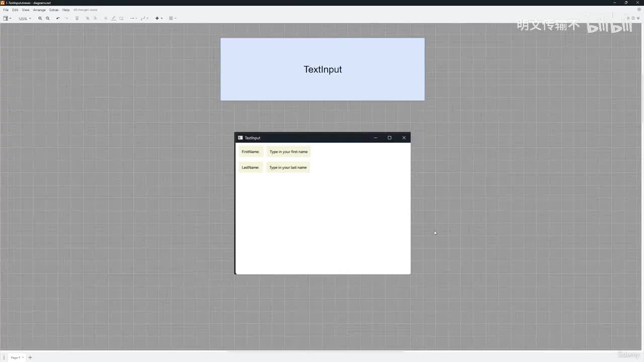Open the Extras menu

pyautogui.click(x=54, y=10)
